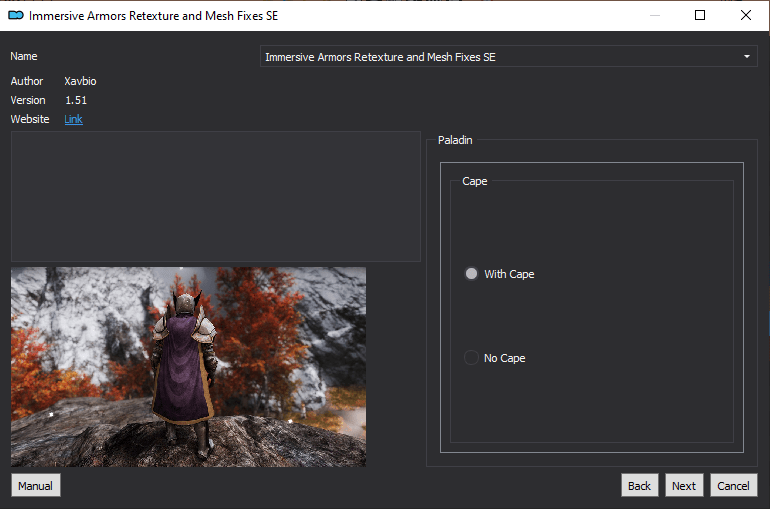Minimize the installer window
This screenshot has height=509, width=770.
click(x=655, y=15)
